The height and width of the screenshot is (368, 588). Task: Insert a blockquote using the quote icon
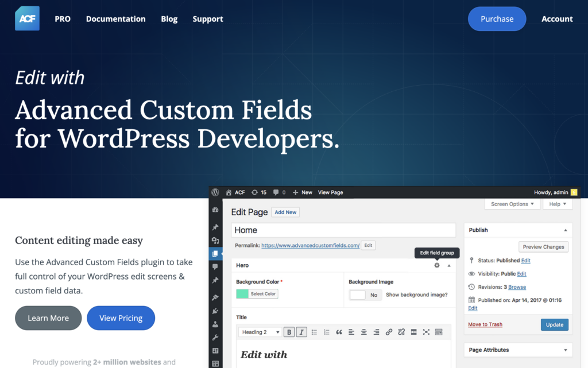pos(339,332)
